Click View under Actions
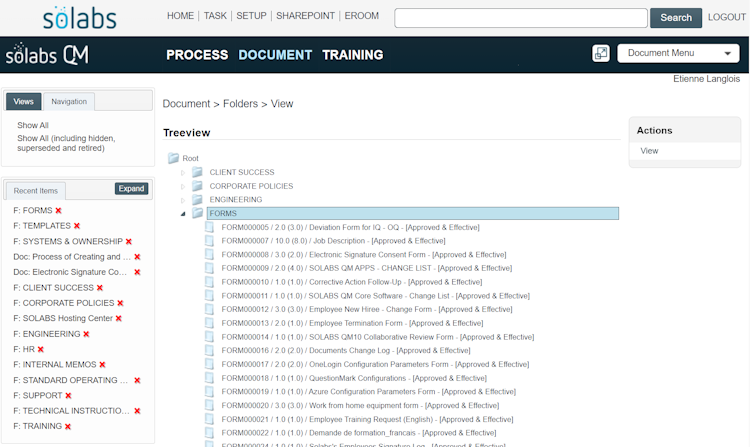The width and height of the screenshot is (750, 447). pyautogui.click(x=649, y=151)
